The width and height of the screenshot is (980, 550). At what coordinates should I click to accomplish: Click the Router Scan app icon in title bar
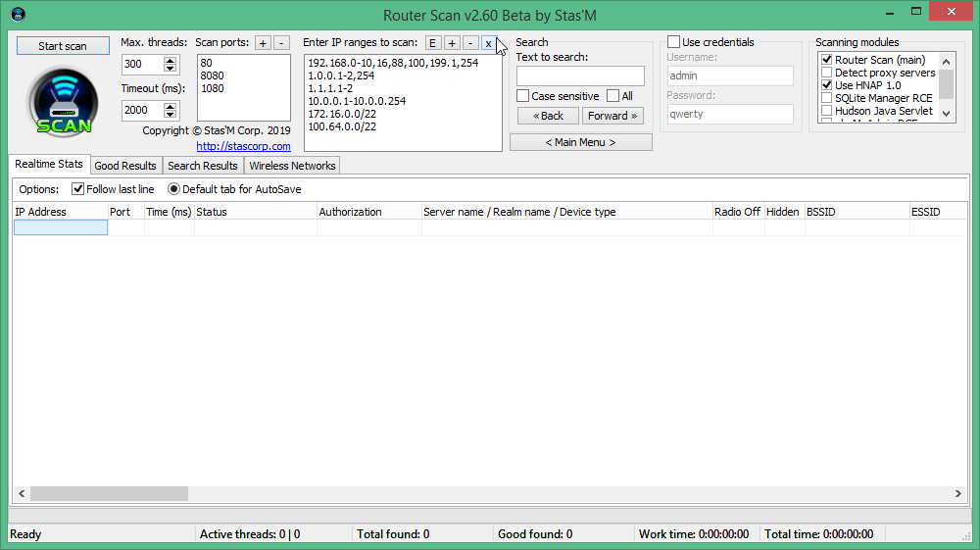click(18, 15)
